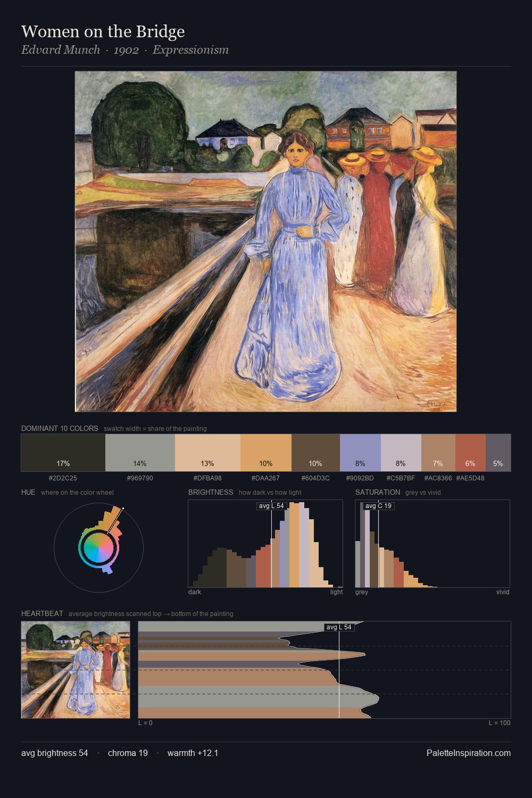Screen dimensions: 532x798
Task: Click the 'dark' axis label
Action: [x=195, y=592]
